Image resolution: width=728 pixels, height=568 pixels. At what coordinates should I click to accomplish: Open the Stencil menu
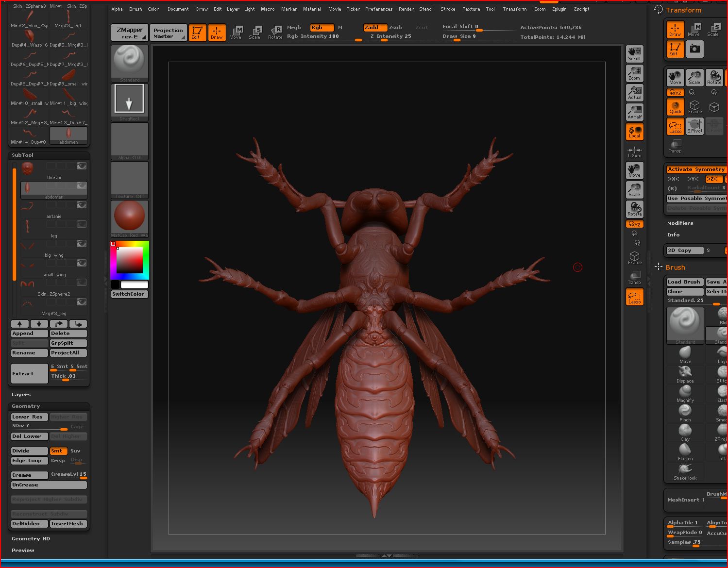[426, 9]
